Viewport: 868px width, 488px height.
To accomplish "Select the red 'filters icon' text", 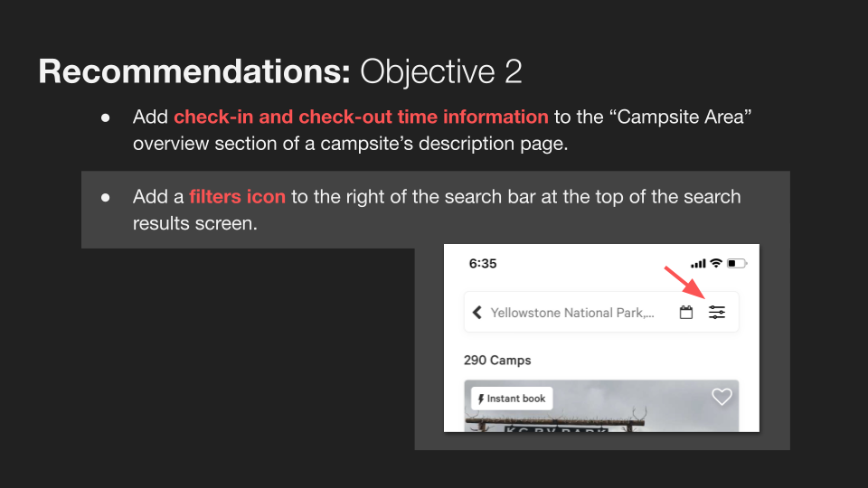I will click(238, 197).
